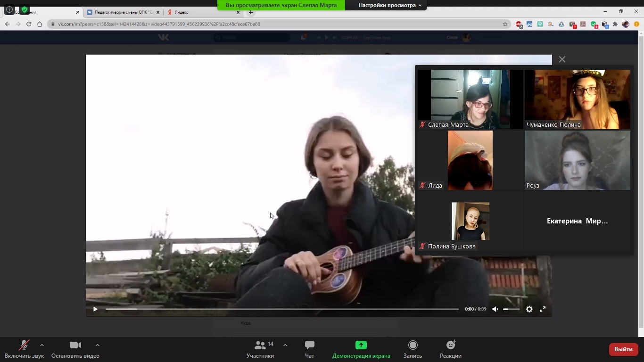Switch to the Педагогические смены tab
This screenshot has width=644, height=362.
[x=123, y=12]
